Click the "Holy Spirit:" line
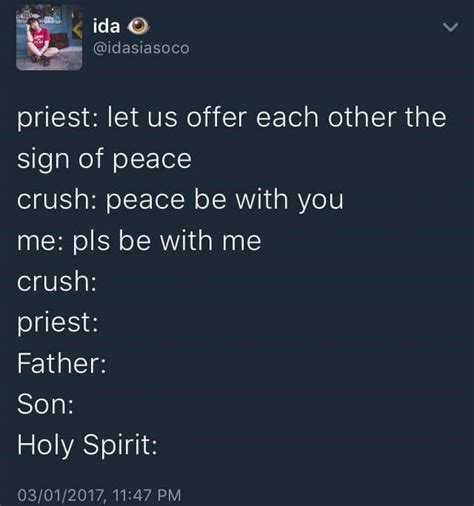 [x=87, y=445]
